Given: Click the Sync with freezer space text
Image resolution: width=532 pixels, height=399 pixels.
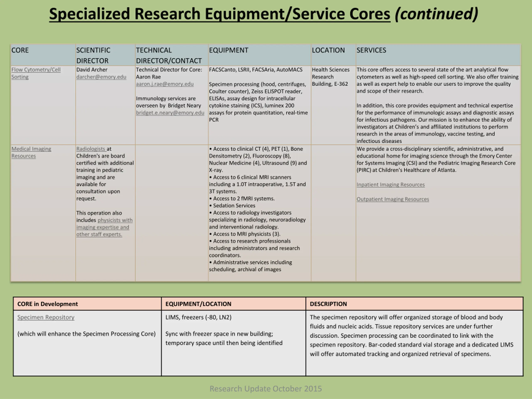Looking at the screenshot, I should (x=224, y=338).
